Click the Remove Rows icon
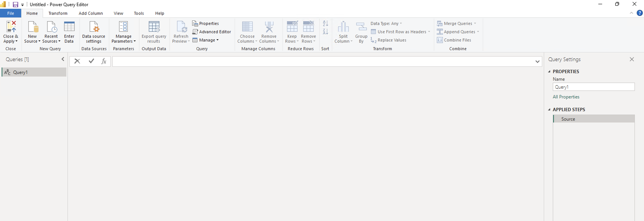Screen dimensions: 644x221 point(308,26)
